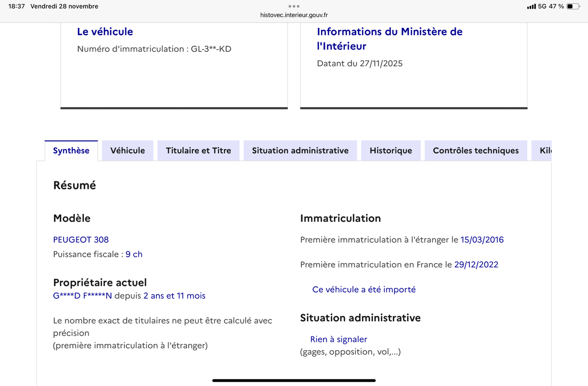Tap 'Ce véhicule a été importé' notice
588x386 pixels.
click(364, 289)
